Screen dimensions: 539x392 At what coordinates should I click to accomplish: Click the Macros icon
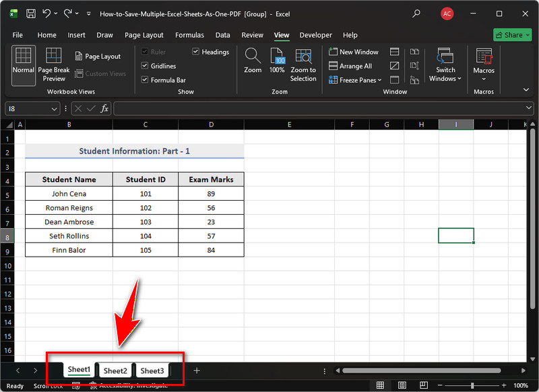484,57
